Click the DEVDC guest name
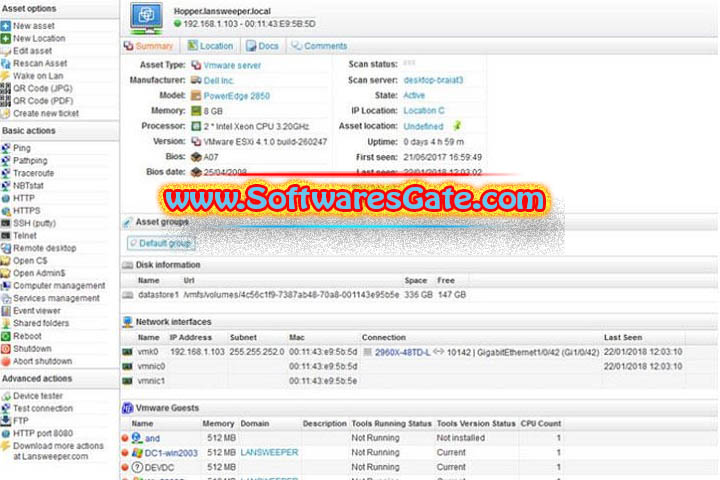720x480 pixels. [x=159, y=468]
